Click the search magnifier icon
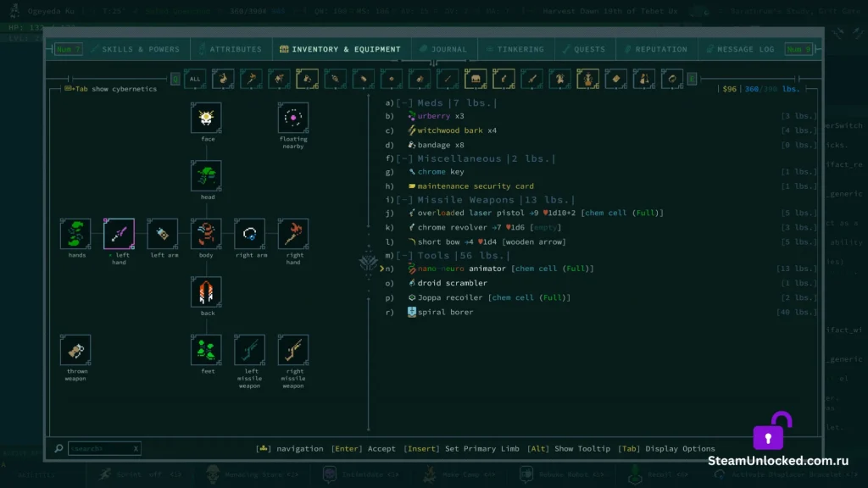 pyautogui.click(x=58, y=448)
